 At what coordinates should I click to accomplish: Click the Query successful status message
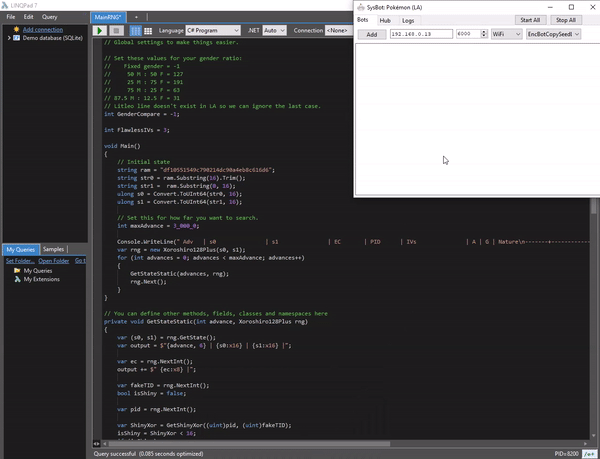point(148,454)
